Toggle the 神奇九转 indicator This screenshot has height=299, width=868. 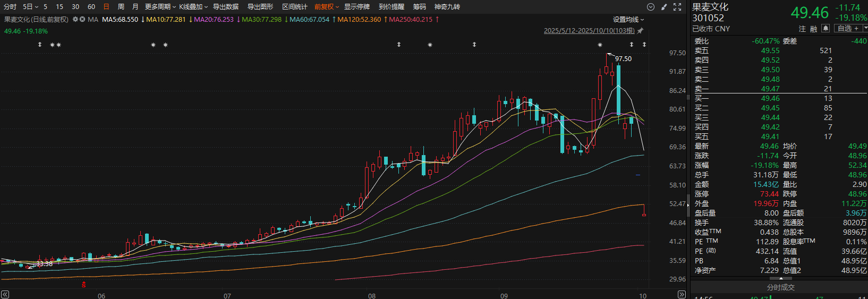pos(447,7)
